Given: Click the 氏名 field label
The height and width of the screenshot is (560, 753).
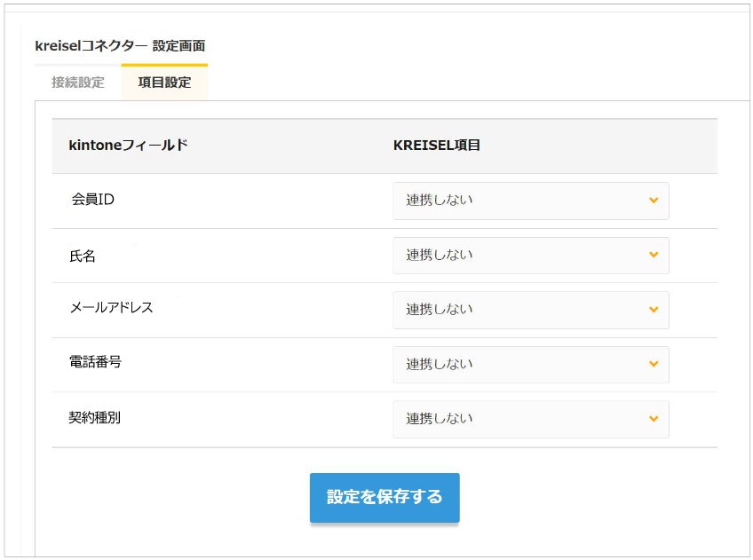Looking at the screenshot, I should click(83, 256).
